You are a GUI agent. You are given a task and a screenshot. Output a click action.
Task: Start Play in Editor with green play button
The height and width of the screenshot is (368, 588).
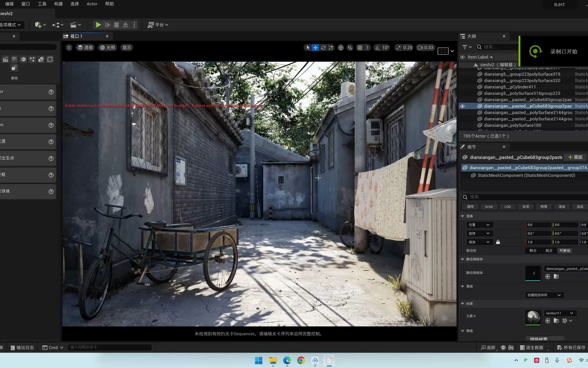[x=98, y=25]
